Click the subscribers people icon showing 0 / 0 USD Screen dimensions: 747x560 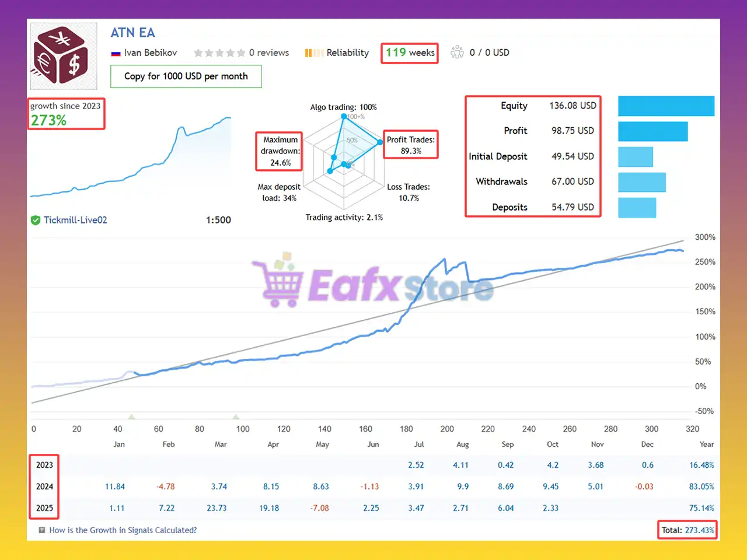tap(458, 52)
